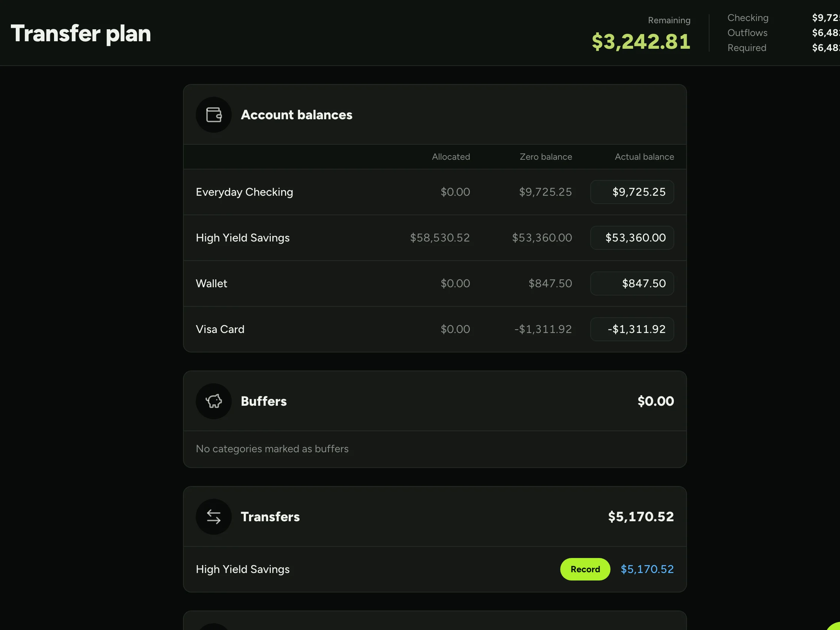Click High Yield Savings name in Transfers row
The width and height of the screenshot is (840, 630).
tap(243, 569)
